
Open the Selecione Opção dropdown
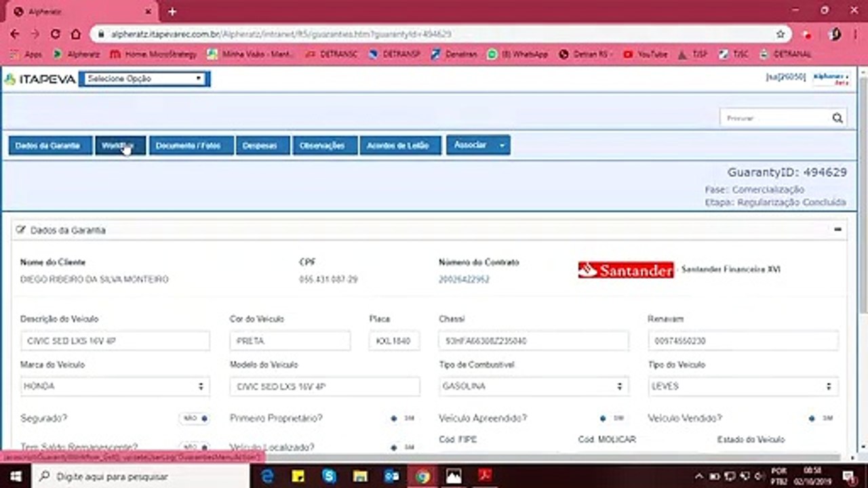pos(144,79)
